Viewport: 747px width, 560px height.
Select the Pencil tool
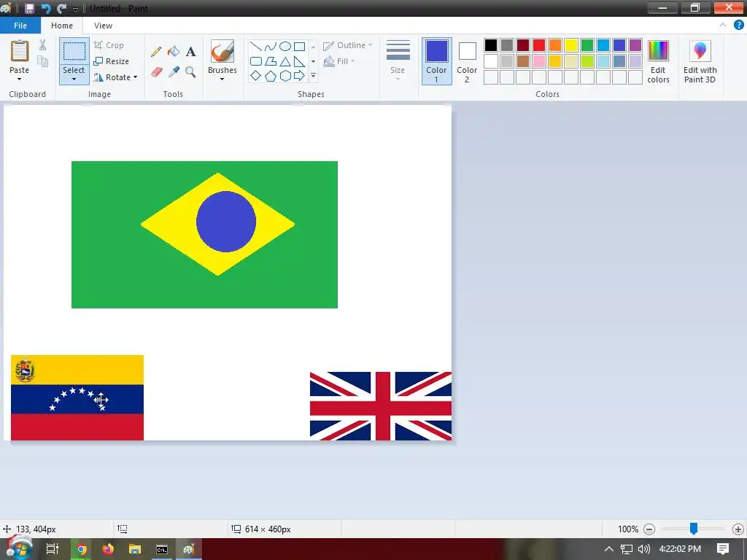(156, 52)
